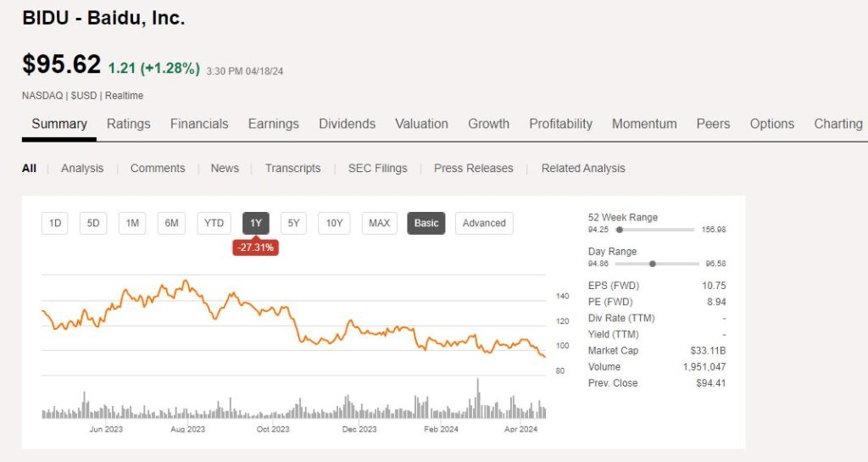Click the PE (FWD) value 8.94
Image resolution: width=868 pixels, height=462 pixels.
(716, 302)
